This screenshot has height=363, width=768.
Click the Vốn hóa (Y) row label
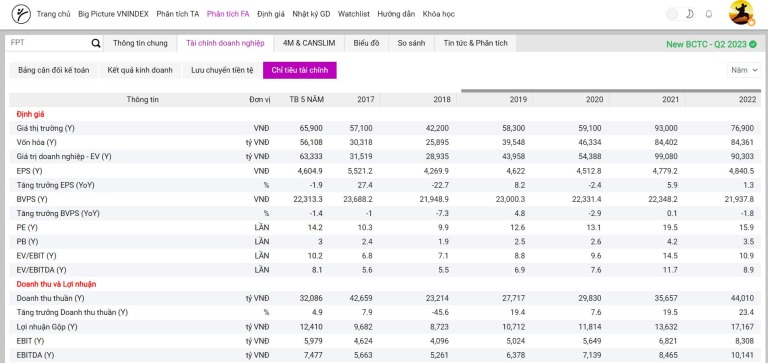click(x=36, y=142)
